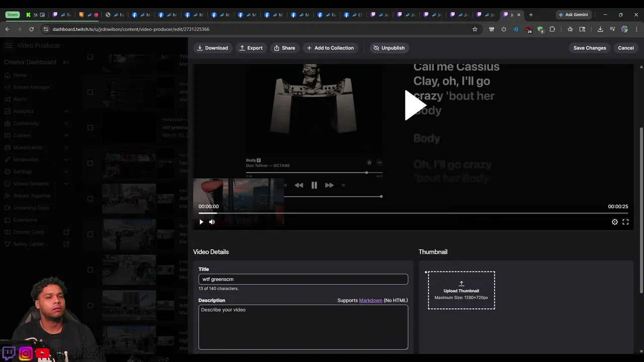
Task: Open the browser media controls icon
Action: 612,29
